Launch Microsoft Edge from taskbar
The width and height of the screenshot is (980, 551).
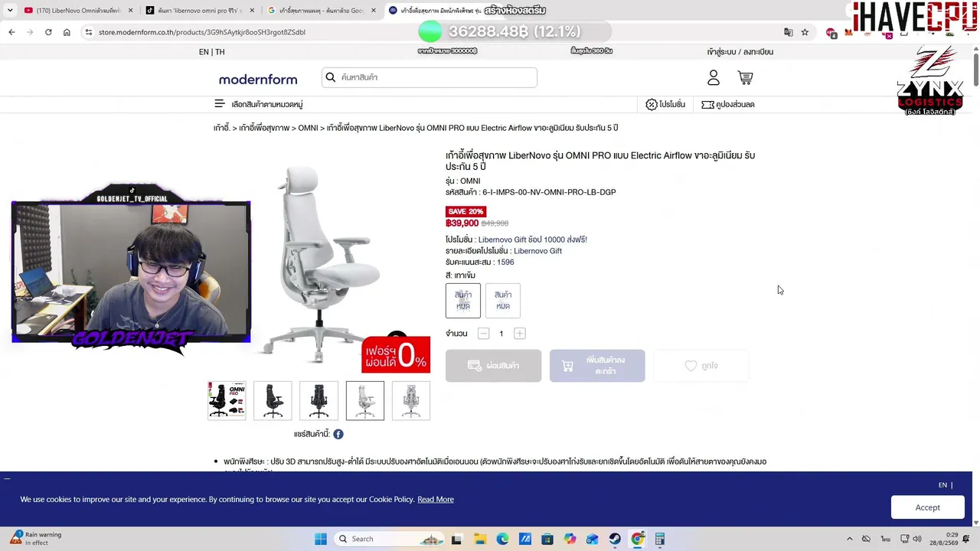(502, 539)
